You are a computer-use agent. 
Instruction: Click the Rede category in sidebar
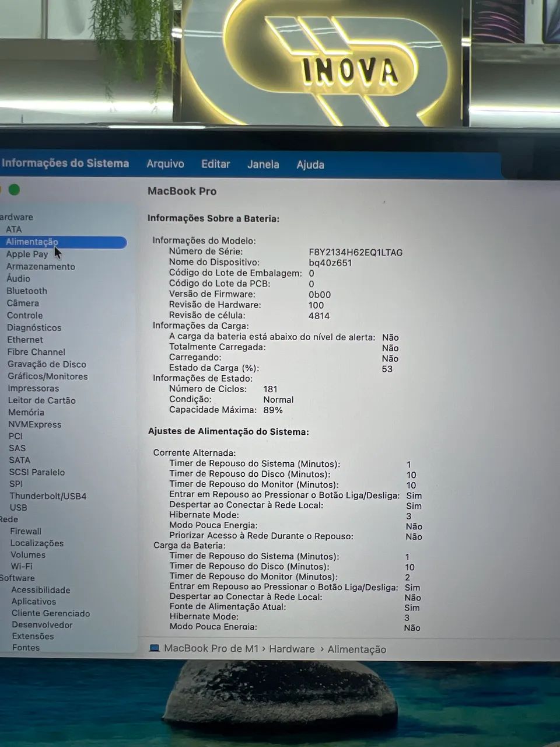coord(9,519)
